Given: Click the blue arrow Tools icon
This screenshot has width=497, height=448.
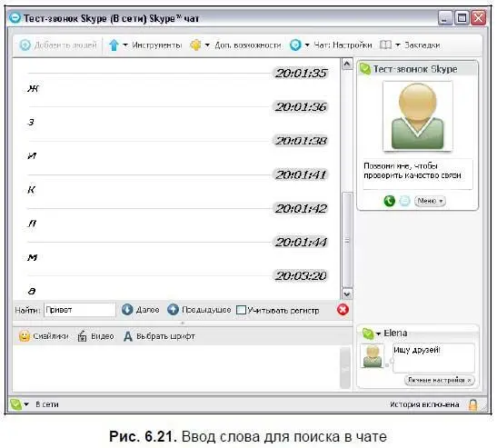Looking at the screenshot, I should tap(114, 45).
